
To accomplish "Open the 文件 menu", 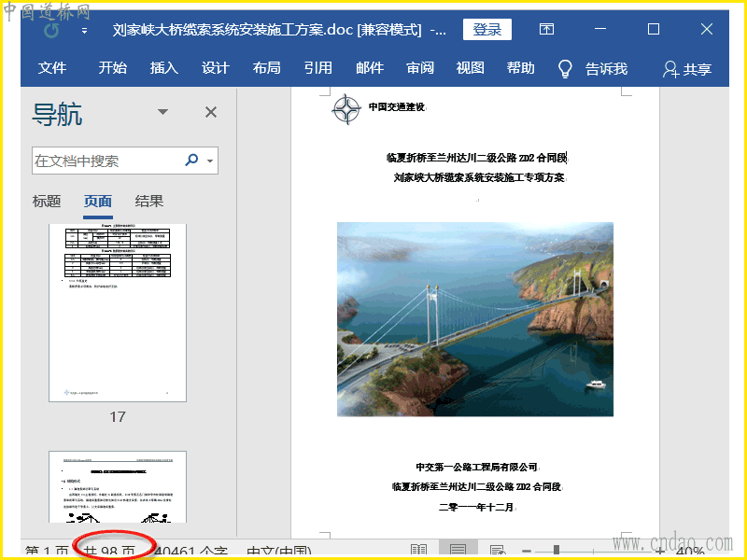I will click(52, 68).
